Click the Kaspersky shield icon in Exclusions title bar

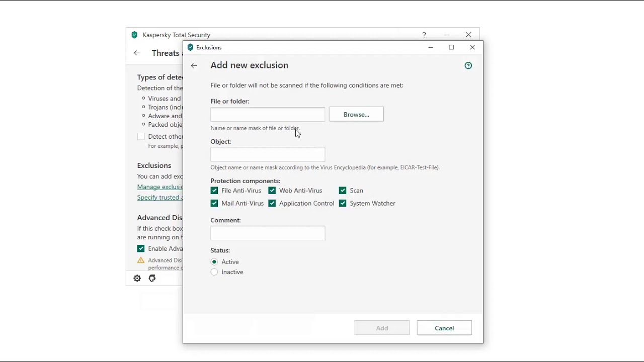[190, 47]
